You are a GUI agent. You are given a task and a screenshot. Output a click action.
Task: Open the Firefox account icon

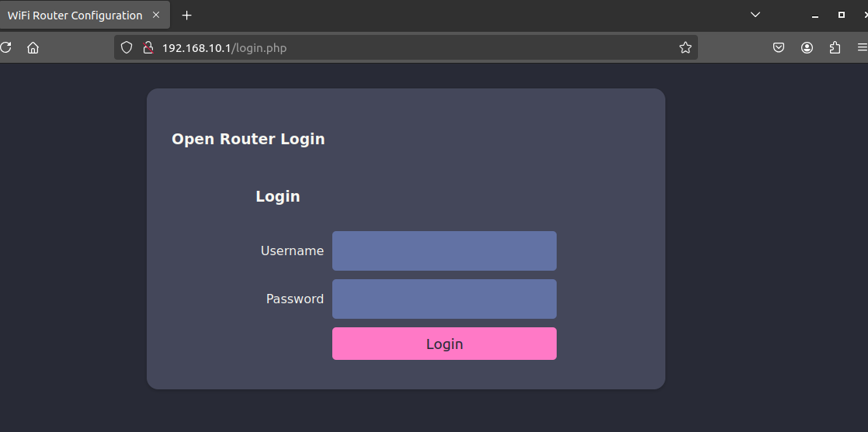(807, 48)
